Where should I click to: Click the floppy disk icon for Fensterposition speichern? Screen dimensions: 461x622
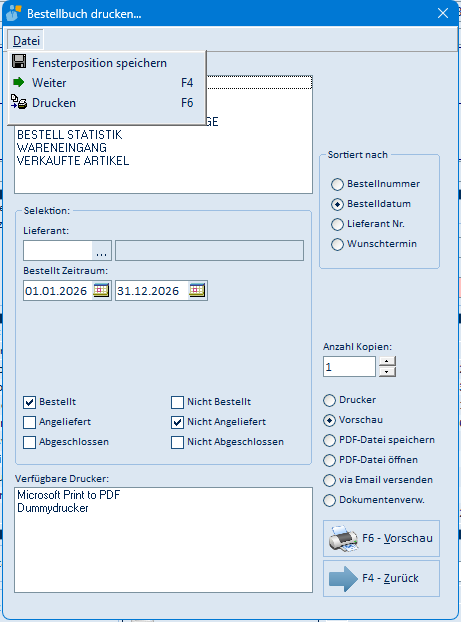click(19, 62)
